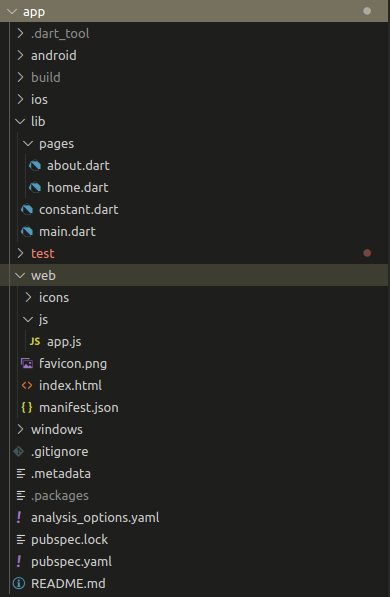Collapse the js folder chevron
This screenshot has width=390, height=597.
pyautogui.click(x=28, y=319)
